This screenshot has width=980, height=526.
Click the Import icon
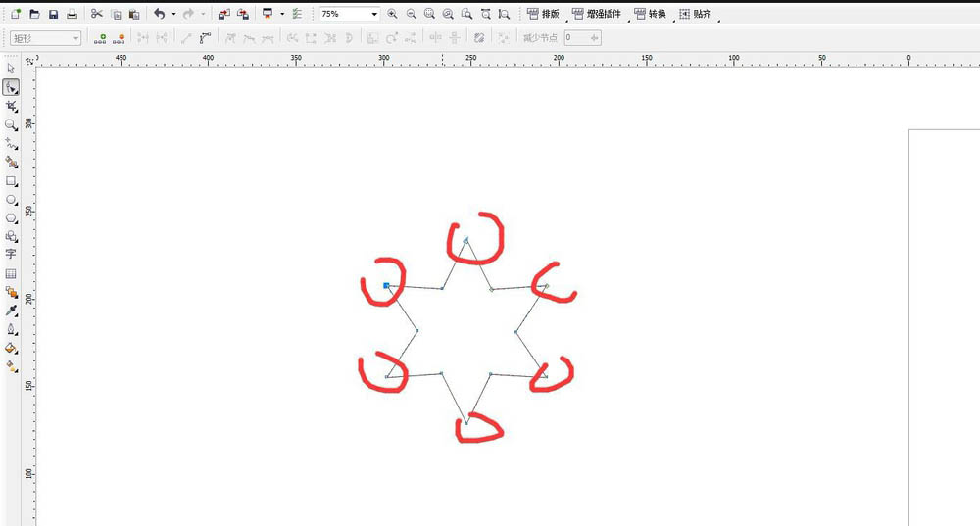223,14
